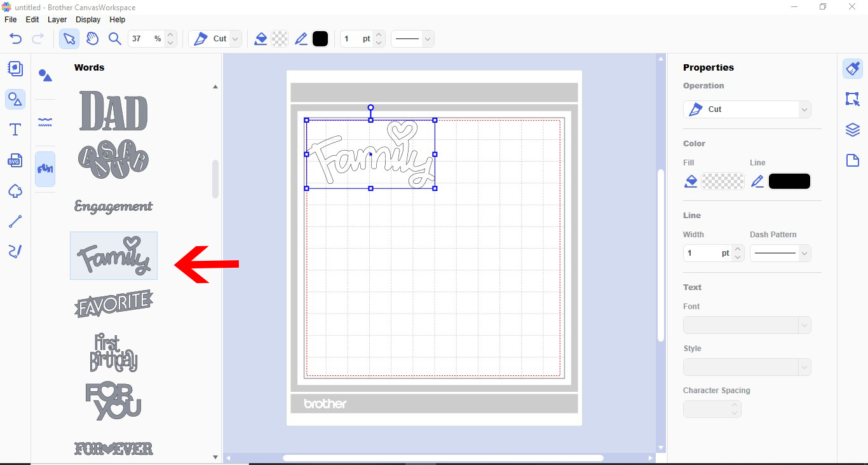Insert the FOR YOU word design
Image resolution: width=868 pixels, height=465 pixels.
114,401
